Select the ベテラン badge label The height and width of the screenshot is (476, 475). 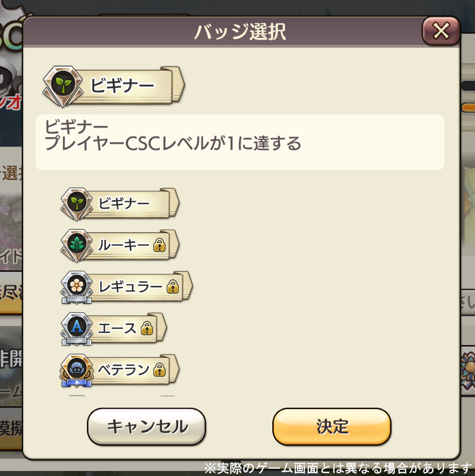[124, 370]
